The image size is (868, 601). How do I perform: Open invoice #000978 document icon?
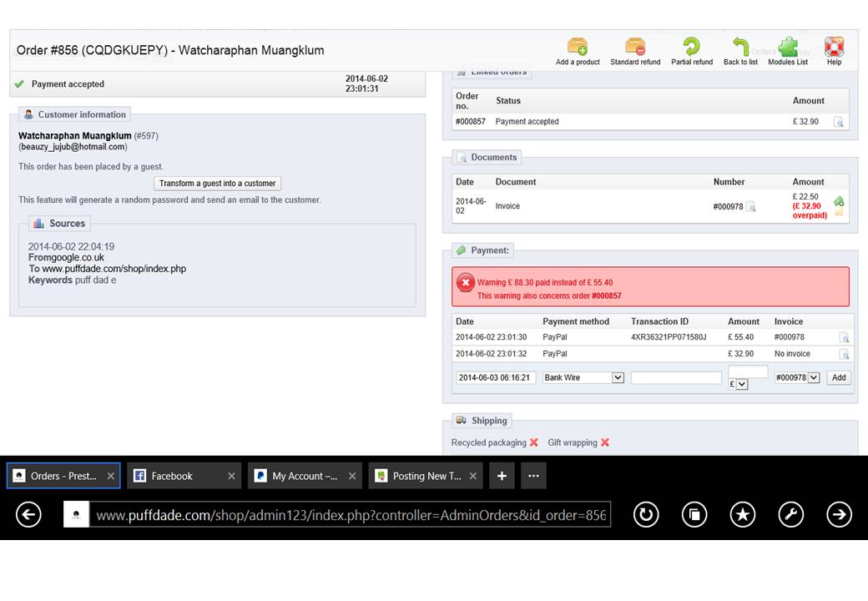coord(750,206)
